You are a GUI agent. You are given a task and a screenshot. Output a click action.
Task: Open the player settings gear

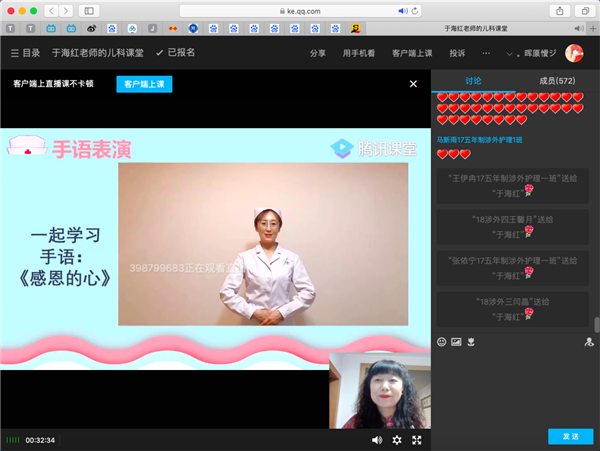397,440
